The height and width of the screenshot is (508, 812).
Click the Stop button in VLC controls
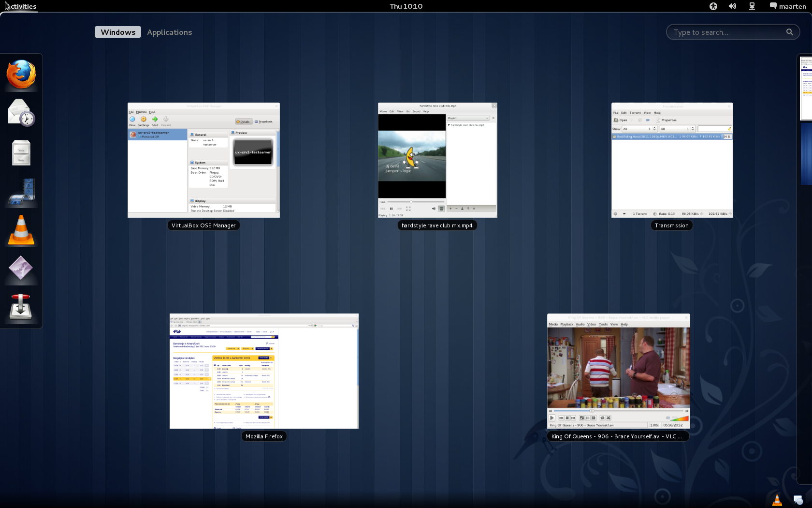(x=566, y=418)
